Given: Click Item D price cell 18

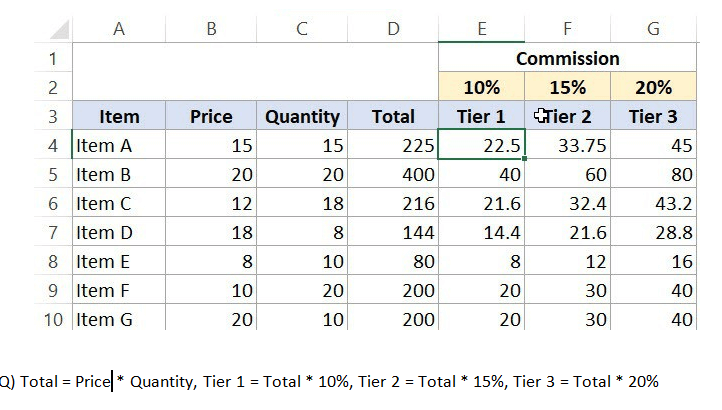Looking at the screenshot, I should [x=211, y=233].
